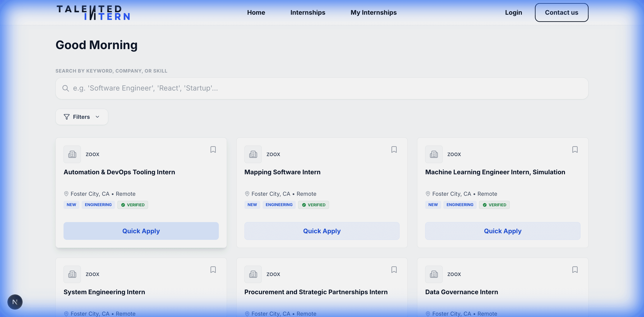The width and height of the screenshot is (644, 317).
Task: Click the magnifying glass search icon
Action: coord(65,88)
